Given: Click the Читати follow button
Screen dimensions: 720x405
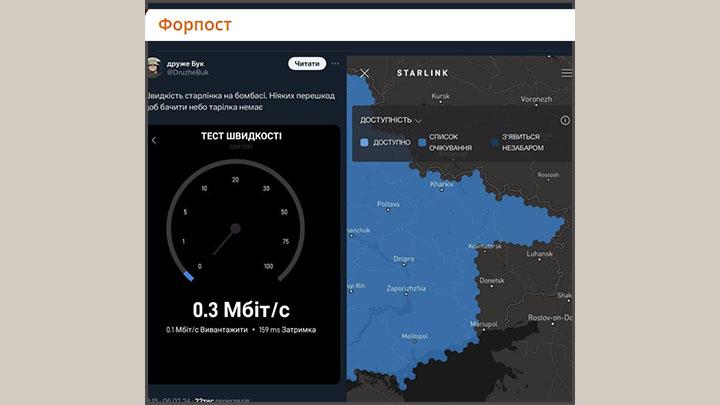Looking at the screenshot, I should click(x=307, y=64).
